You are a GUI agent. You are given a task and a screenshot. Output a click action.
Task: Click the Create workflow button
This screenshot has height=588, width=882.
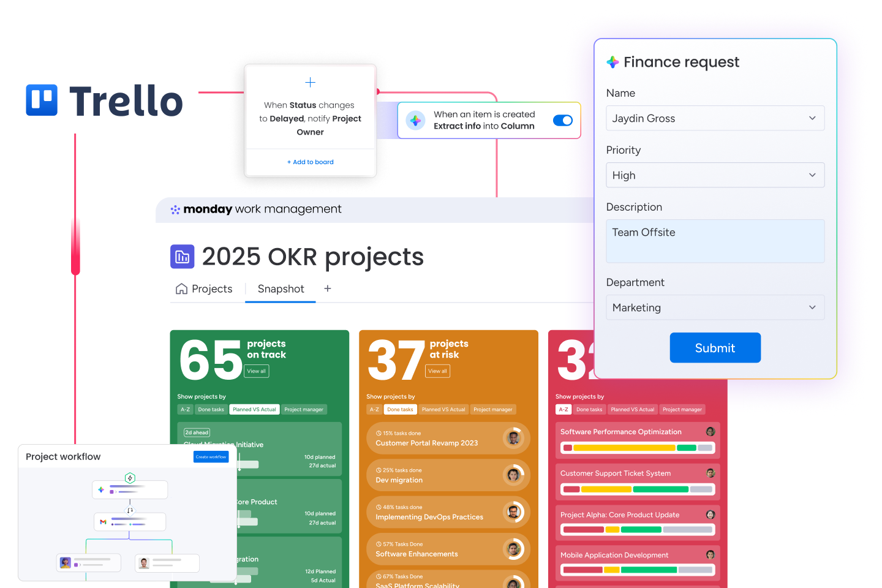coord(211,457)
